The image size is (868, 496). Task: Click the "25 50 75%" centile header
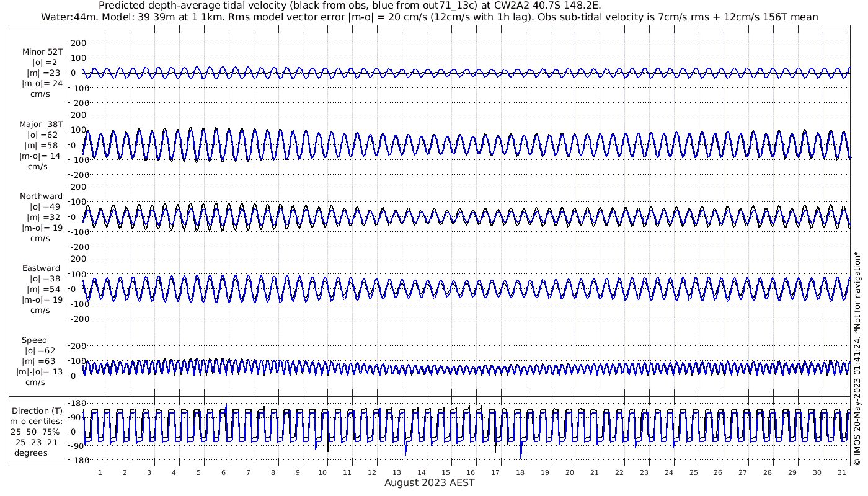(x=35, y=432)
